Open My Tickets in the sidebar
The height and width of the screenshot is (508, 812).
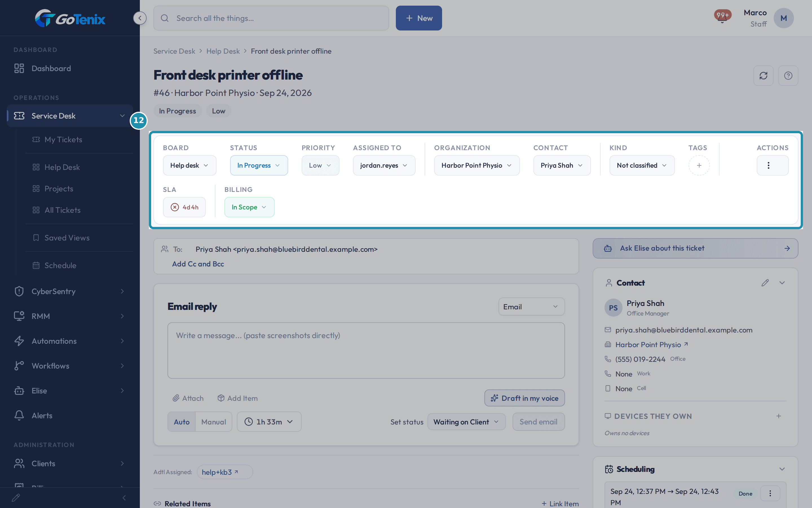[79, 139]
